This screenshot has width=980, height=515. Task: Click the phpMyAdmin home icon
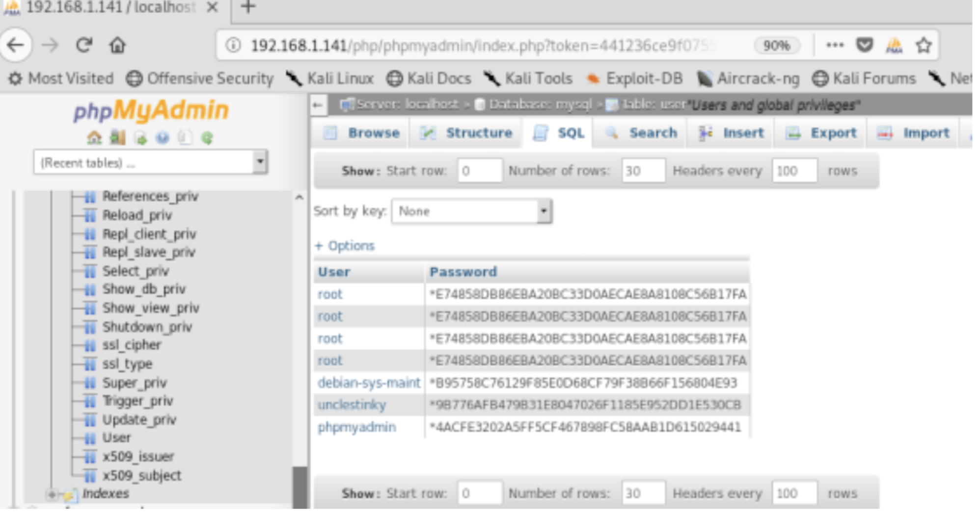pos(94,138)
